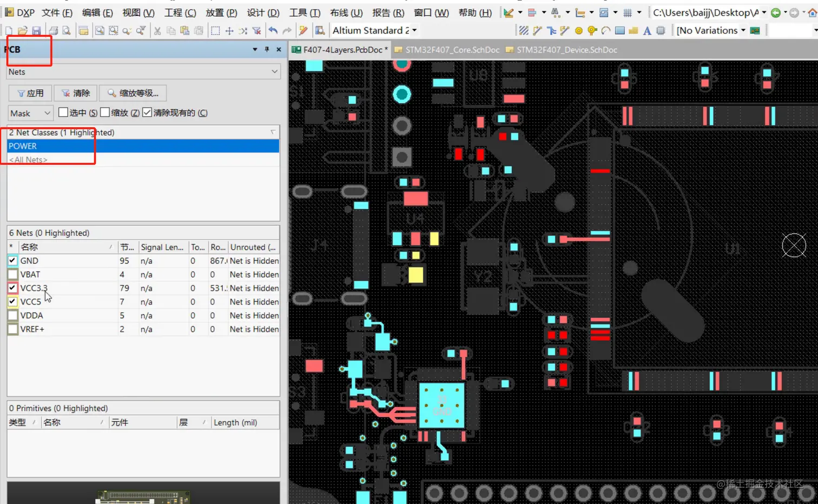
Task: Place polygon pour using the yellow block icon
Action: (634, 31)
